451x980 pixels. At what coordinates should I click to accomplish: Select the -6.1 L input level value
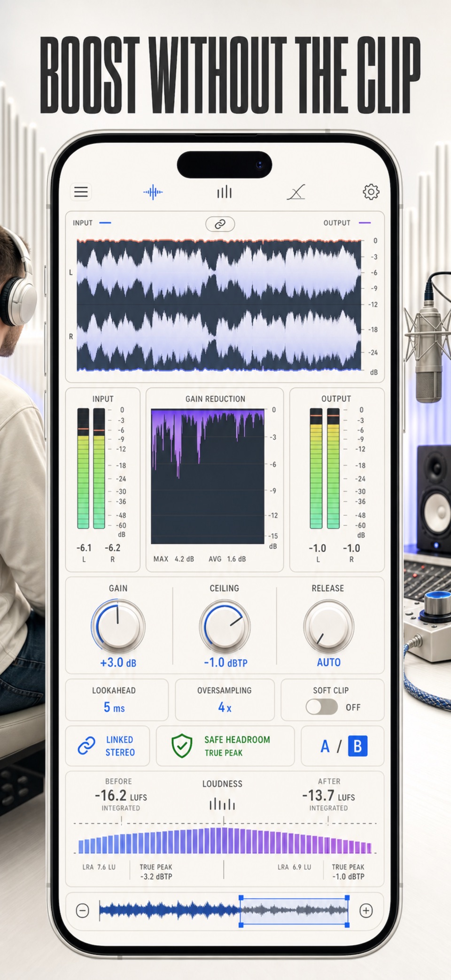click(x=84, y=548)
